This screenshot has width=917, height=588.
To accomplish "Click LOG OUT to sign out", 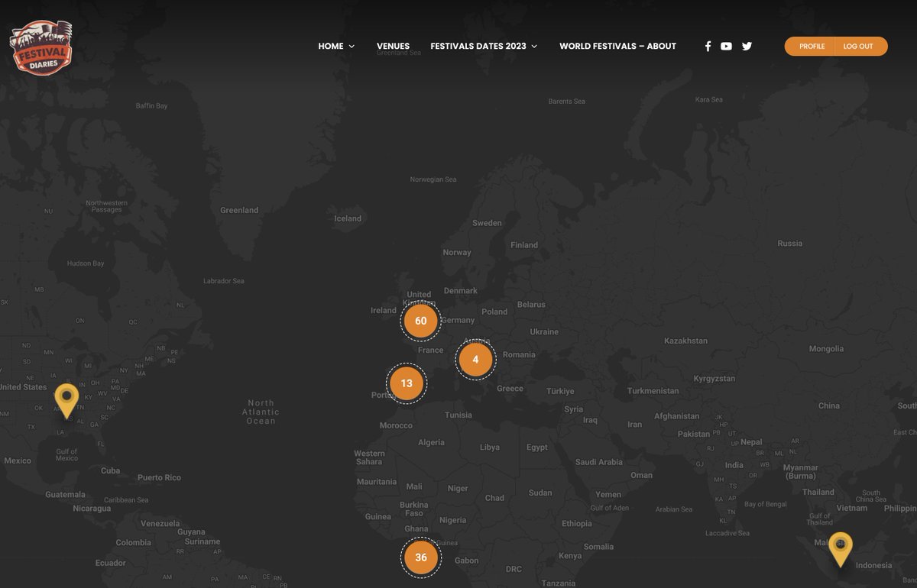I will click(859, 46).
